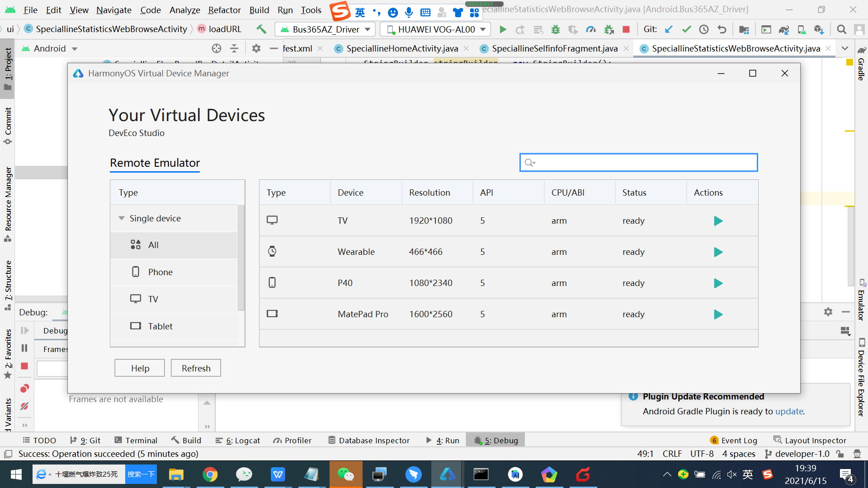
Task: Select the Phone device type filter
Action: [160, 272]
